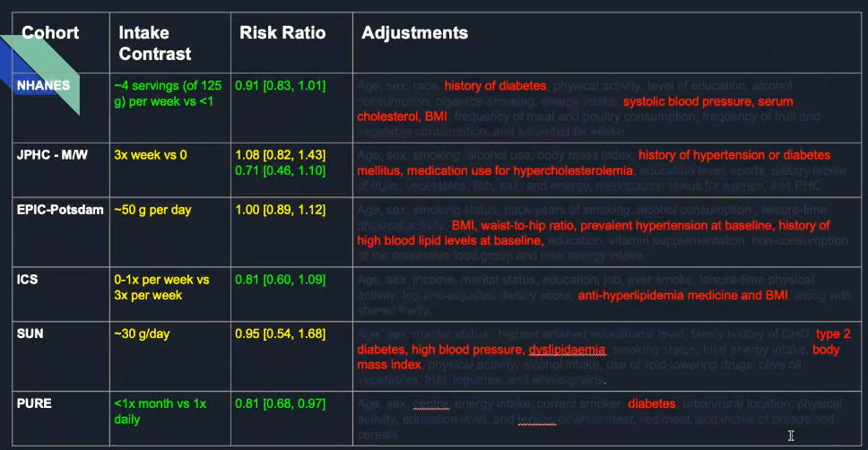868x450 pixels.
Task: Select intake text '3x week vs 0'
Action: point(151,155)
